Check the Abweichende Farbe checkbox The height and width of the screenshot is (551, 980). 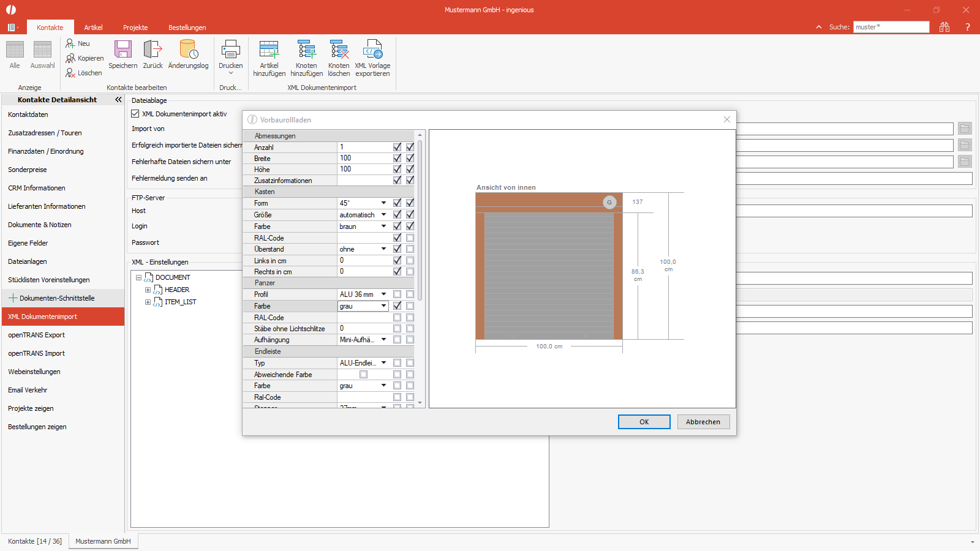363,374
